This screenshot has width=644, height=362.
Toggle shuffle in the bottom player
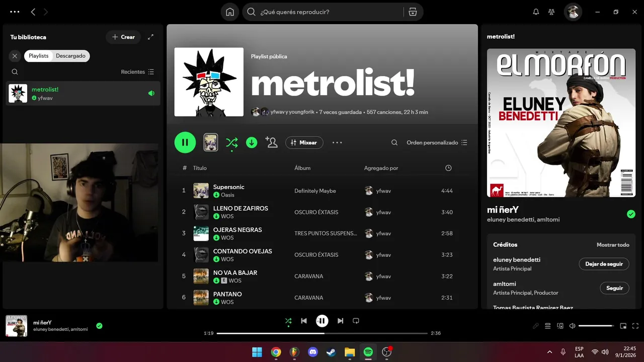tap(288, 321)
